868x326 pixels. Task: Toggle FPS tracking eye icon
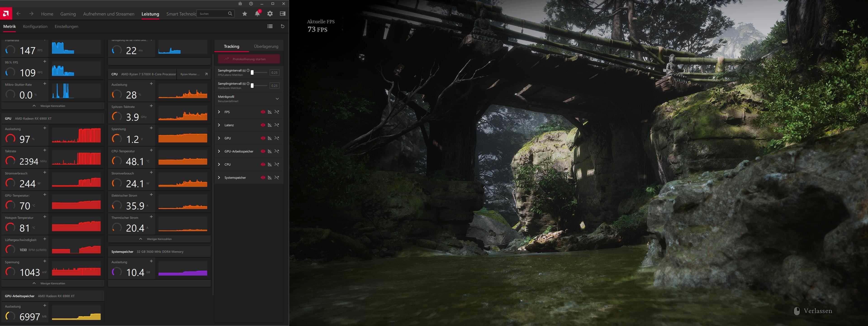tap(263, 112)
